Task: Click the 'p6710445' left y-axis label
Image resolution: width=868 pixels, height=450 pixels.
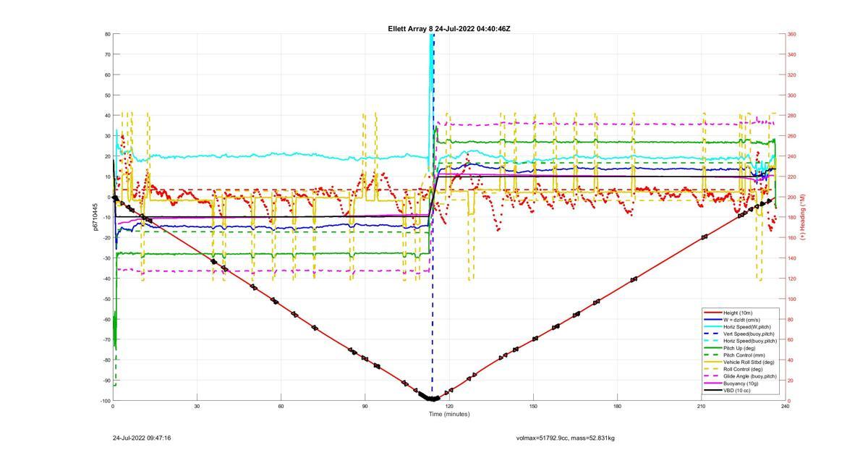Action: [95, 217]
